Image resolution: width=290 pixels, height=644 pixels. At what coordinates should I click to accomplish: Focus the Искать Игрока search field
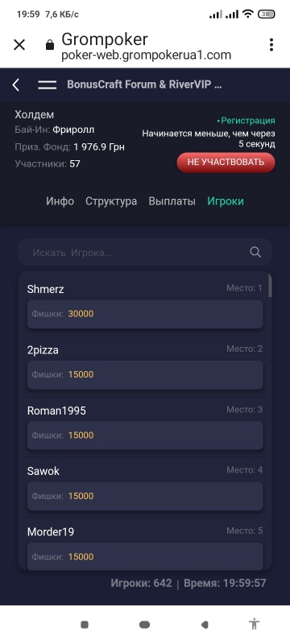pyautogui.click(x=145, y=252)
